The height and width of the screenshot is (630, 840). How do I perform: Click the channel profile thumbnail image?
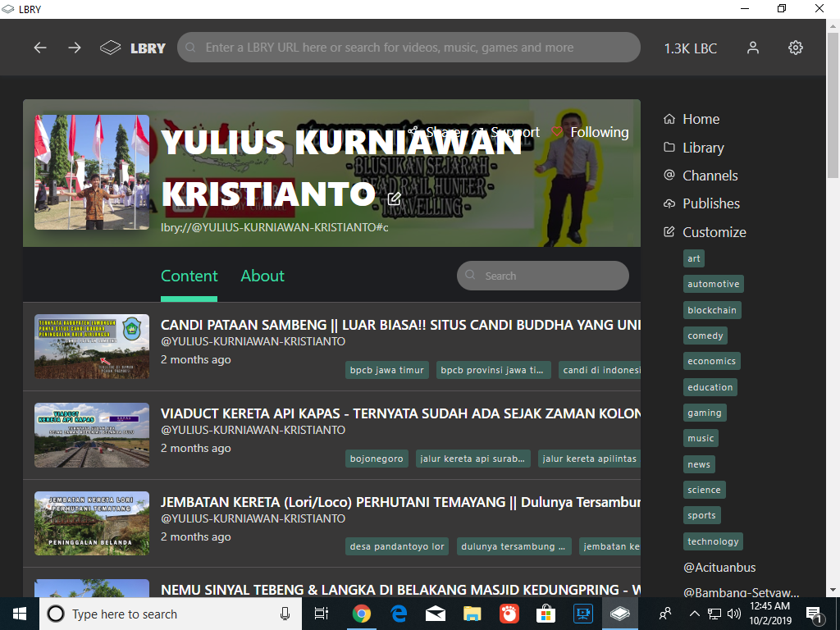(x=92, y=172)
